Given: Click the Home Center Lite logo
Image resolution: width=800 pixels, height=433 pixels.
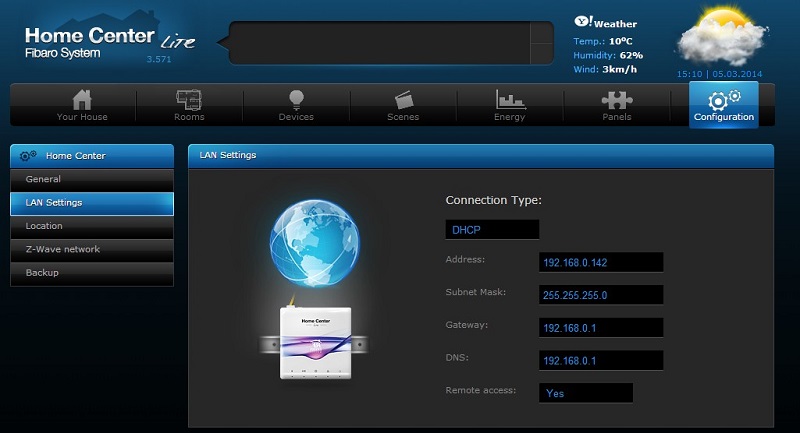Looking at the screenshot, I should coord(110,42).
